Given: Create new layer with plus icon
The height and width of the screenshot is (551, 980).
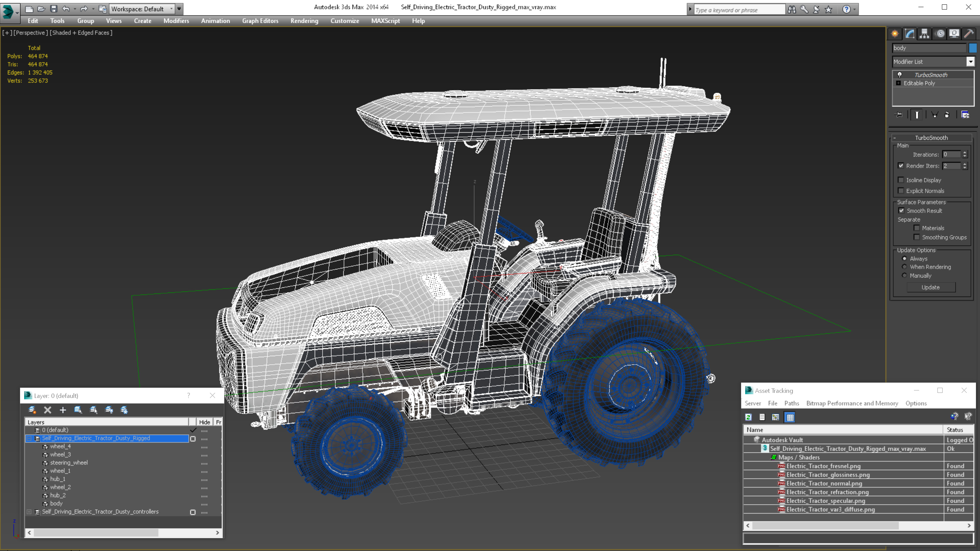Looking at the screenshot, I should point(63,410).
